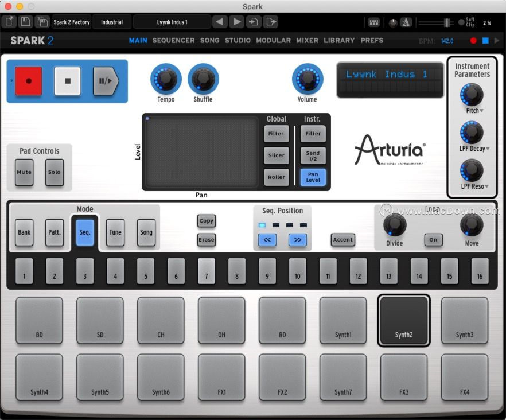The width and height of the screenshot is (506, 420).
Task: Trigger the Synth2 pad
Action: click(404, 321)
